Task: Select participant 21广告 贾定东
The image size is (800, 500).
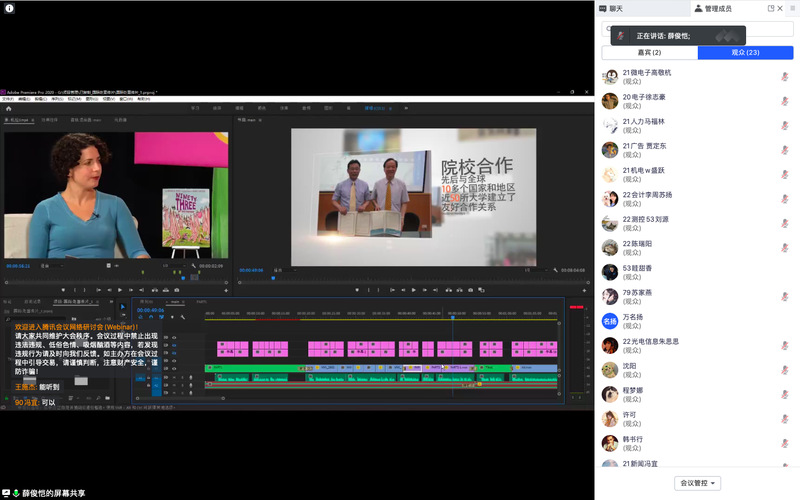Action: click(x=645, y=150)
